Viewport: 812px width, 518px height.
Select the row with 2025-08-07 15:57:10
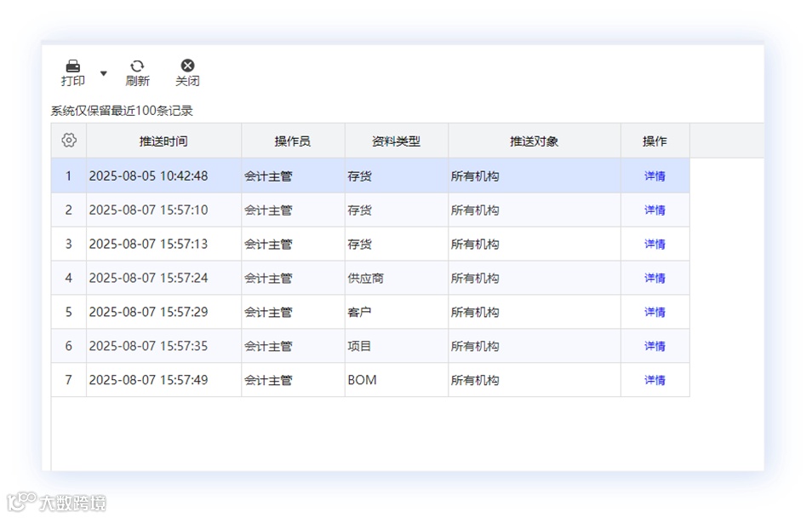370,210
